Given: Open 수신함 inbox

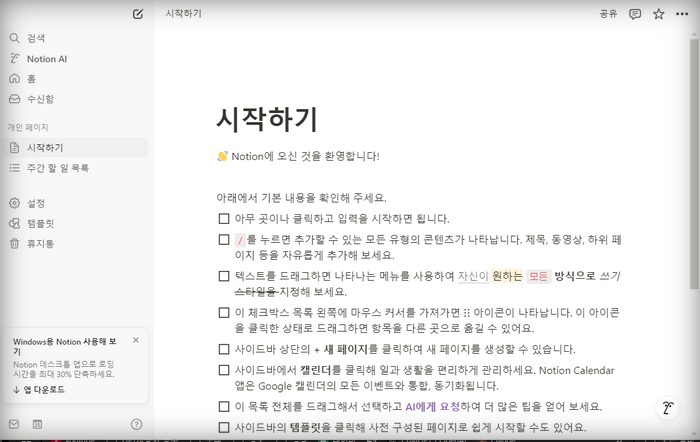Looking at the screenshot, I should click(x=75, y=99).
